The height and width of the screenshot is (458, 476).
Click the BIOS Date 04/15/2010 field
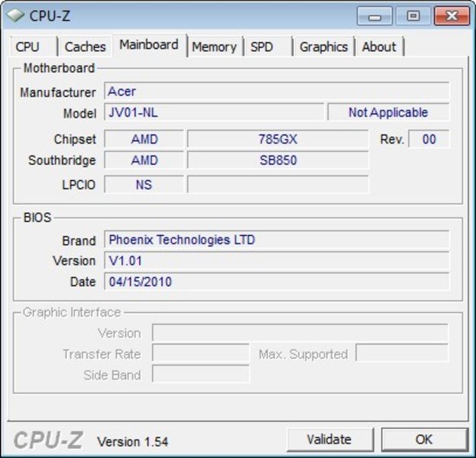(277, 281)
